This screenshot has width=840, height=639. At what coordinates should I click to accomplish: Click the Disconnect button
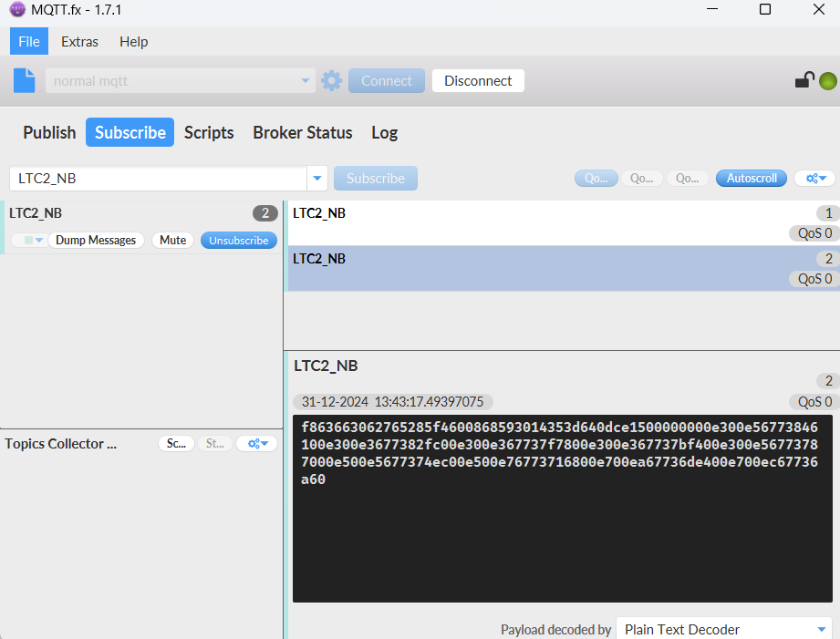point(478,81)
